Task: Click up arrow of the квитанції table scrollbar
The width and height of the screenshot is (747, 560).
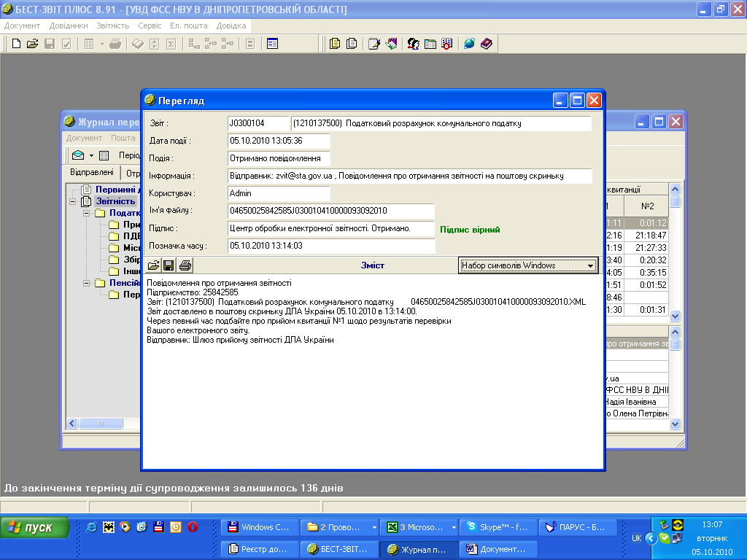Action: pyautogui.click(x=675, y=189)
